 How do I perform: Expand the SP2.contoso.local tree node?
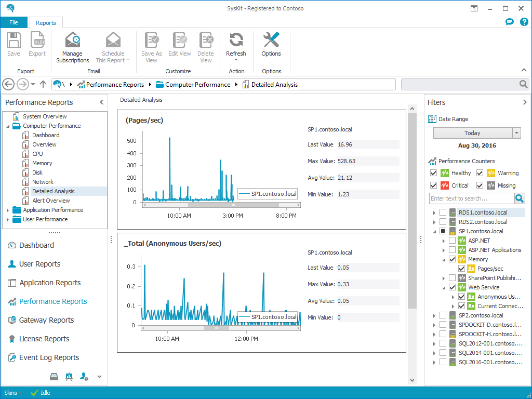(434, 315)
